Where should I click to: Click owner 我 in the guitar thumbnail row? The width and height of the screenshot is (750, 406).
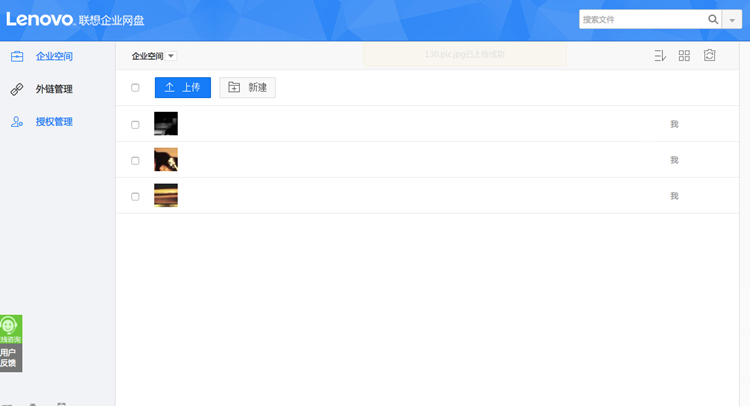click(x=674, y=160)
